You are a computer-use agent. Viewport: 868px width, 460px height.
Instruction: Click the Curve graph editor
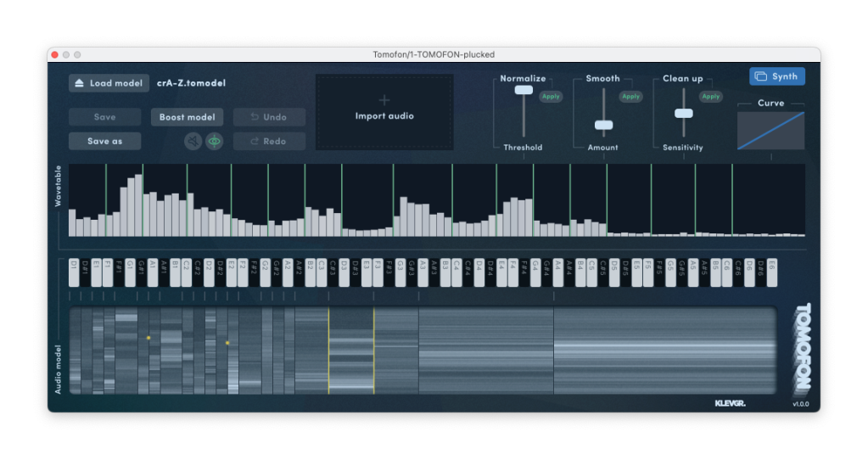pos(770,131)
